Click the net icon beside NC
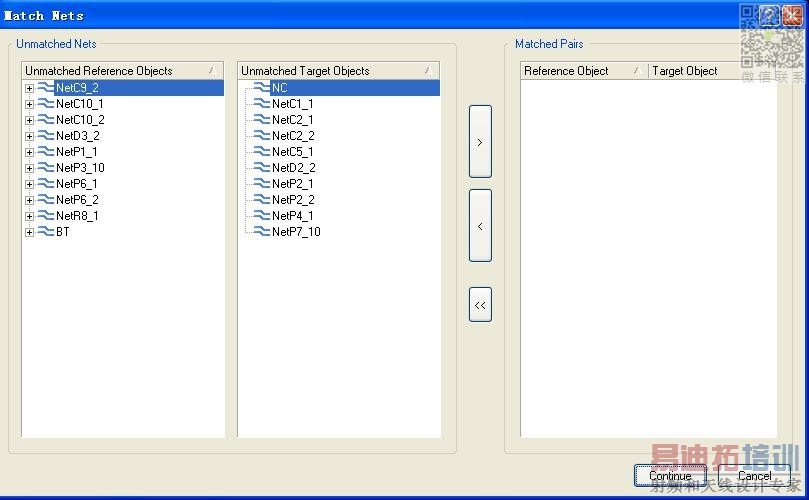 [x=262, y=87]
